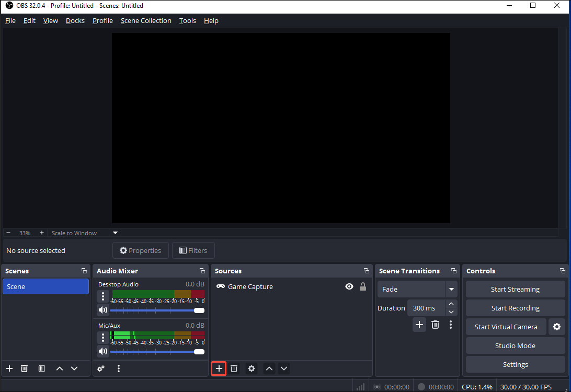The width and height of the screenshot is (571, 392).
Task: Open the Scene Collection menu
Action: (x=146, y=20)
